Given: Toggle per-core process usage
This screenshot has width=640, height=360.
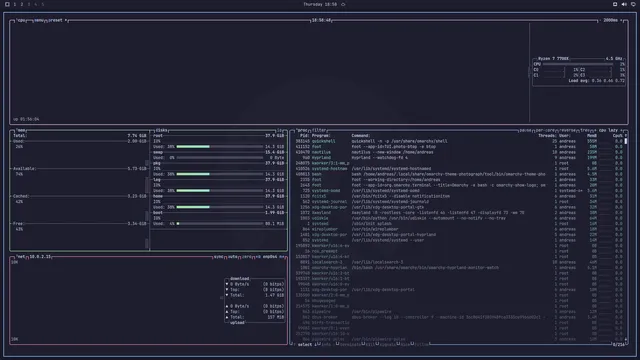Looking at the screenshot, I should (546, 130).
